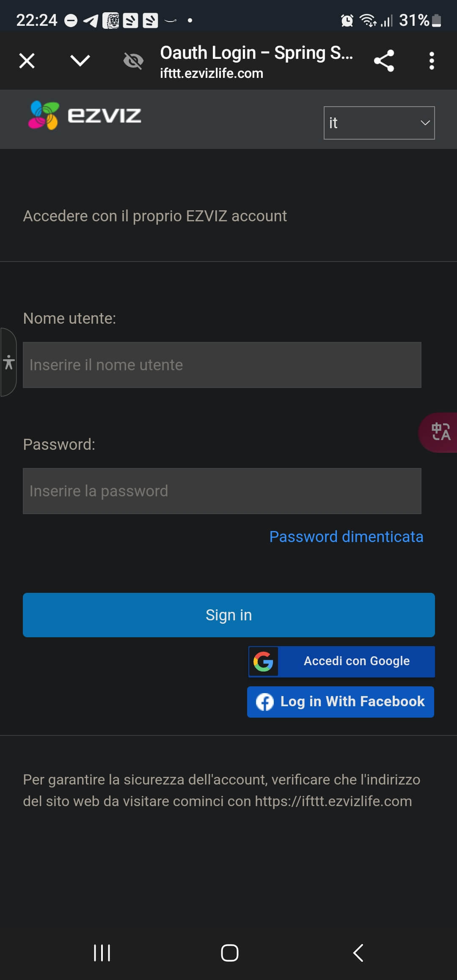Focus the Nome utente input field
The width and height of the screenshot is (457, 980).
tap(222, 365)
